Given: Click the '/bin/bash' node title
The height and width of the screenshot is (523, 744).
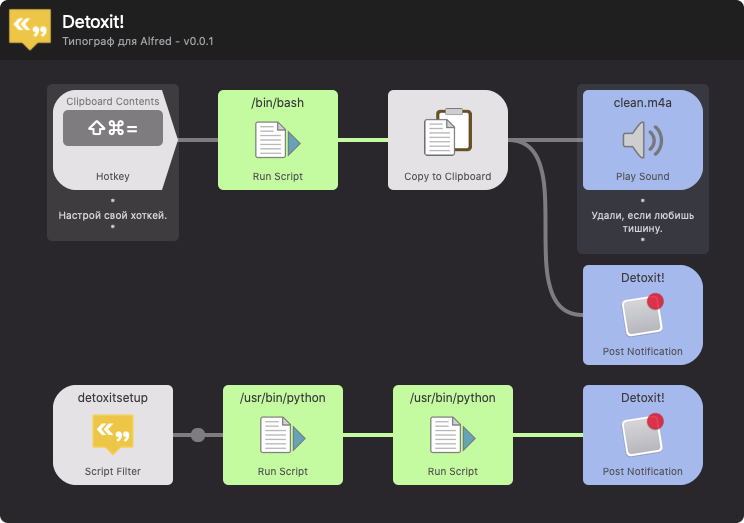Looking at the screenshot, I should tap(278, 103).
